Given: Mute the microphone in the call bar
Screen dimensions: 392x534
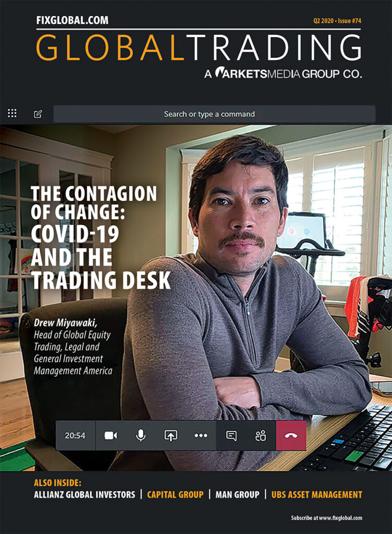Looking at the screenshot, I should point(141,435).
